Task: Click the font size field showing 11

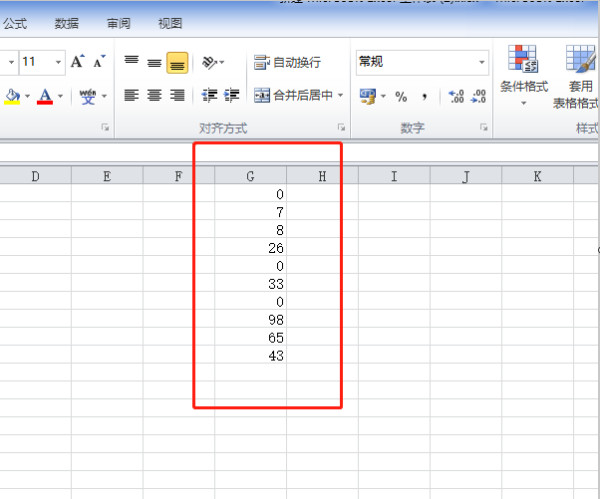Action: (36, 62)
